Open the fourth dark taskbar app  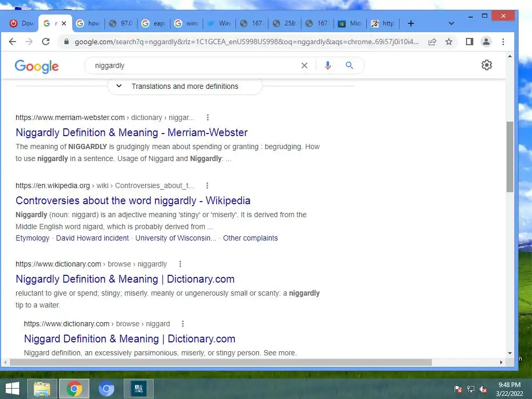point(138,389)
